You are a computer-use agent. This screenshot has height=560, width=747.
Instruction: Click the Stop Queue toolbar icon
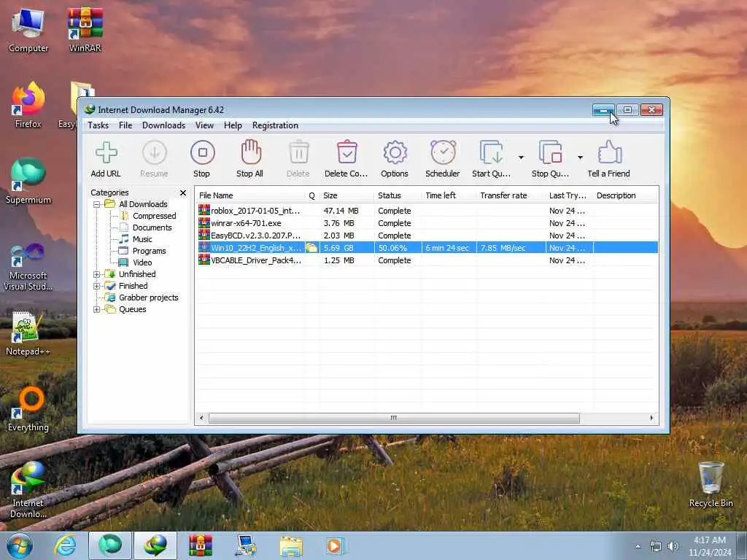(550, 153)
